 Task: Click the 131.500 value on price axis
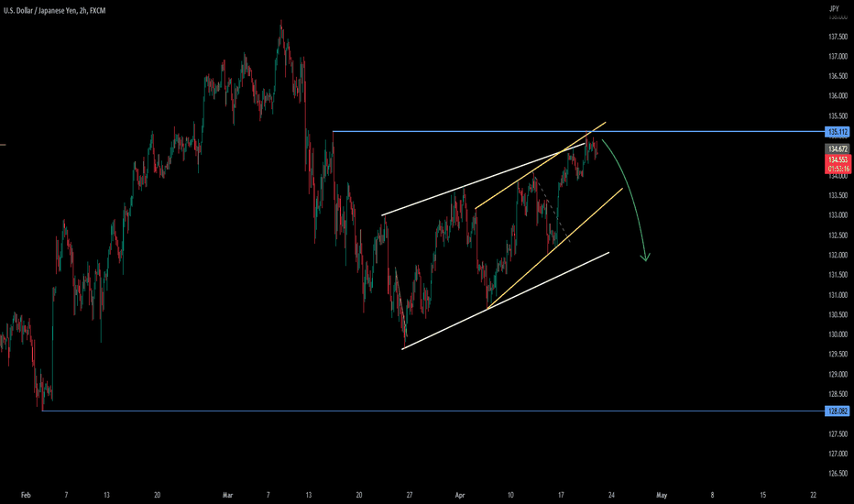coord(838,275)
